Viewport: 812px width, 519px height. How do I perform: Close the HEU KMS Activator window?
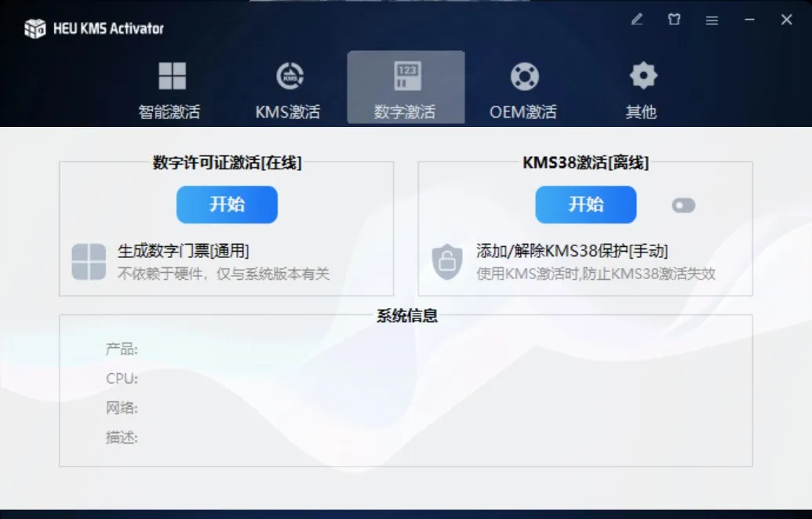(x=787, y=20)
